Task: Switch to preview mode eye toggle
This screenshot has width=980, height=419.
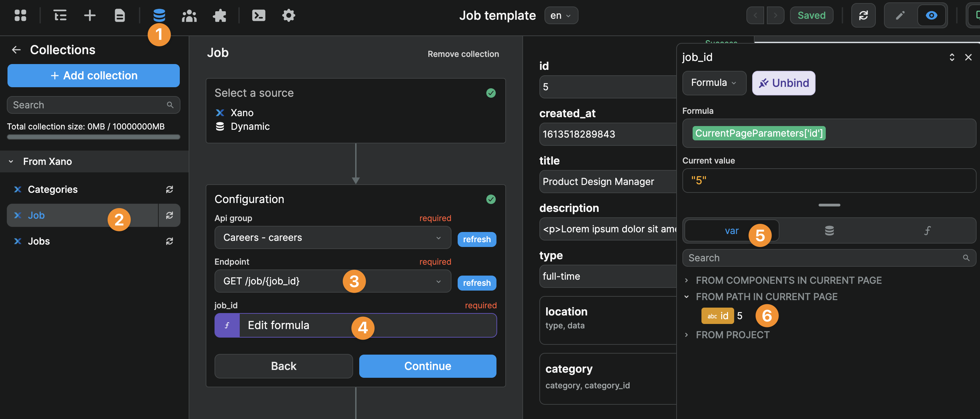Action: (931, 16)
